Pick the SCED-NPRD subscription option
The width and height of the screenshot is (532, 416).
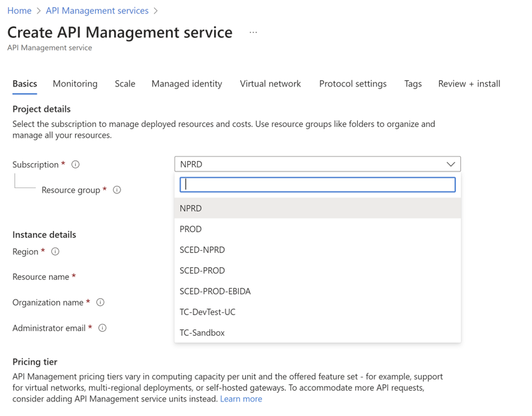click(x=202, y=250)
